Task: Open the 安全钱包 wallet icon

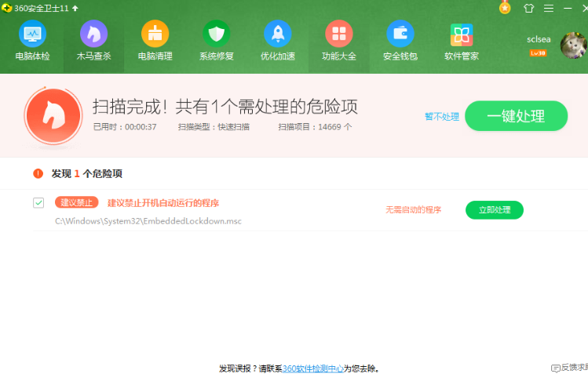Action: click(400, 34)
